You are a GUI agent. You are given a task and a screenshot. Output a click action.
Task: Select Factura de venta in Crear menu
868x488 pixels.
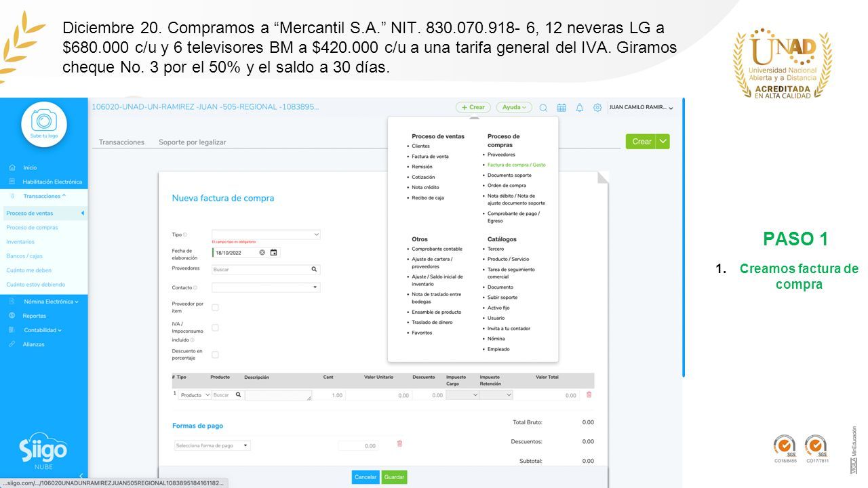430,157
